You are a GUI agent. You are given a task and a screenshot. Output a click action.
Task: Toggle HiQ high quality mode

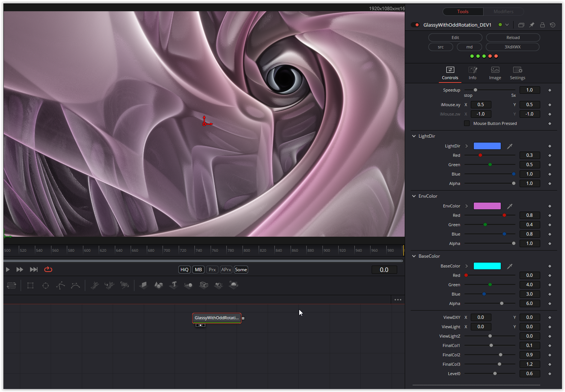click(x=184, y=270)
